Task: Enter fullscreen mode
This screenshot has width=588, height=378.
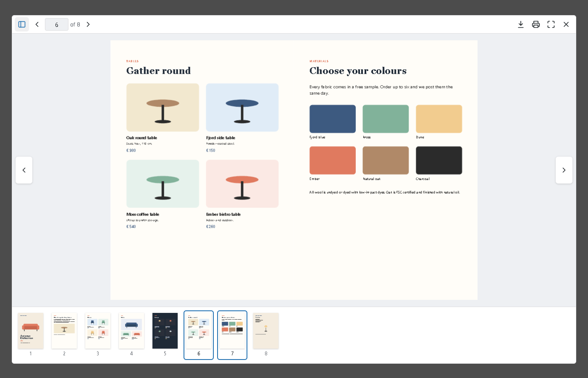Action: (x=551, y=24)
